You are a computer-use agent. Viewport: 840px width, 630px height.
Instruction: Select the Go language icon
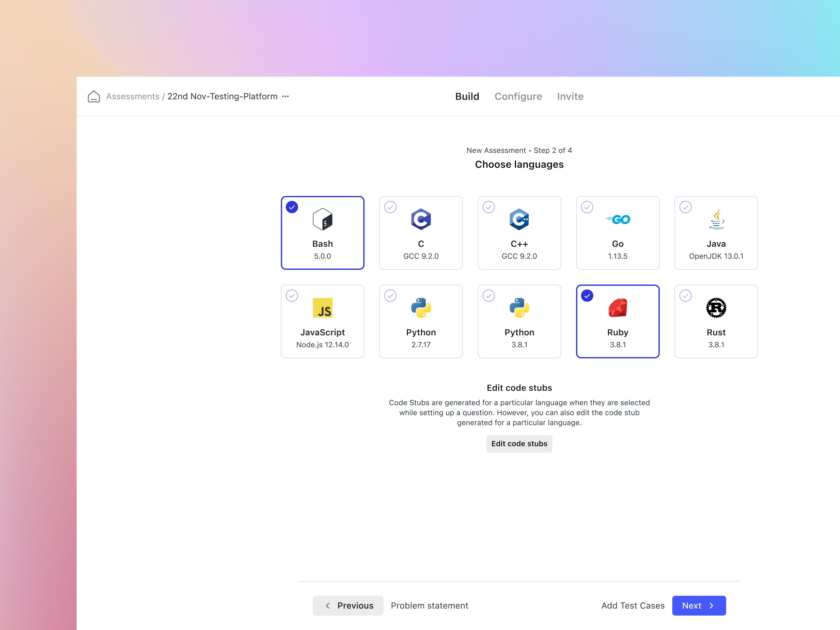click(x=618, y=219)
